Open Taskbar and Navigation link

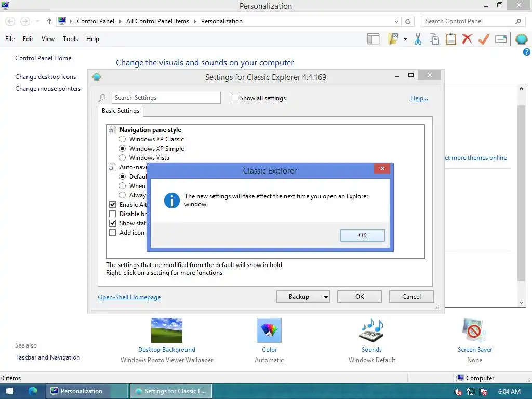(x=47, y=357)
